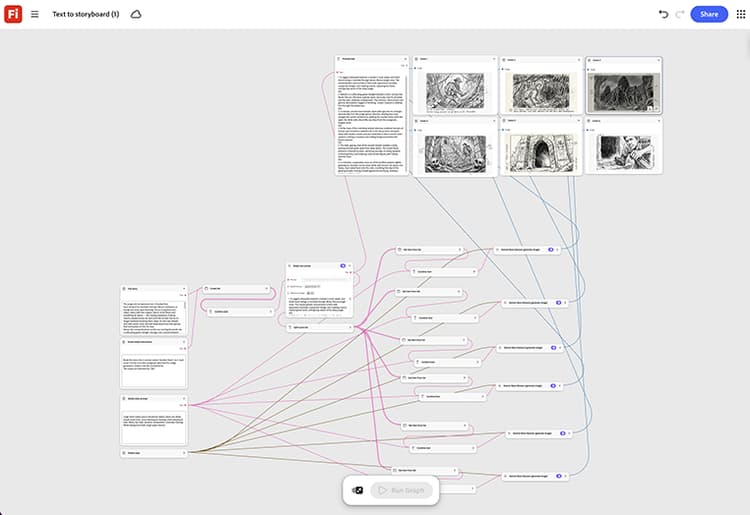The width and height of the screenshot is (750, 515).
Task: Collapse the jungle story text node
Action: pyautogui.click(x=184, y=288)
